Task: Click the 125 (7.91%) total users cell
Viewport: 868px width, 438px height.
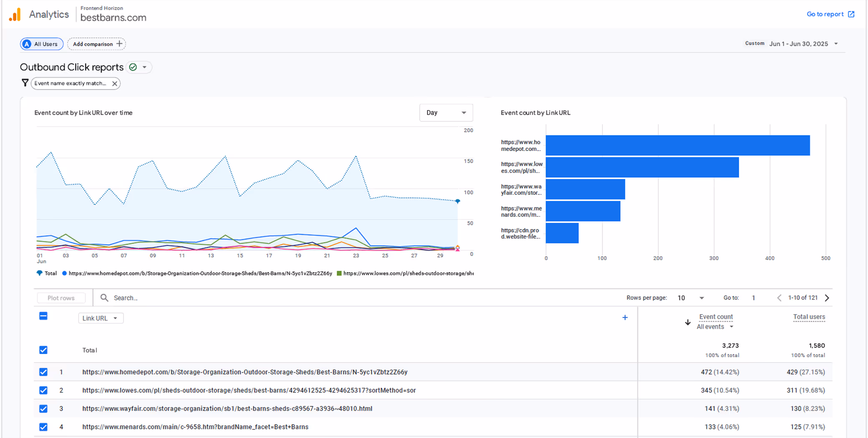Action: point(807,427)
